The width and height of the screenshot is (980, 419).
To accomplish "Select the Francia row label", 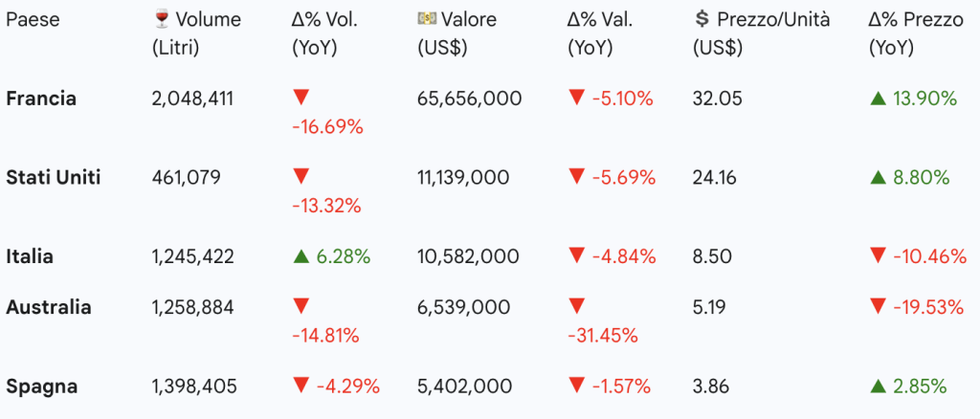I will coord(41,98).
